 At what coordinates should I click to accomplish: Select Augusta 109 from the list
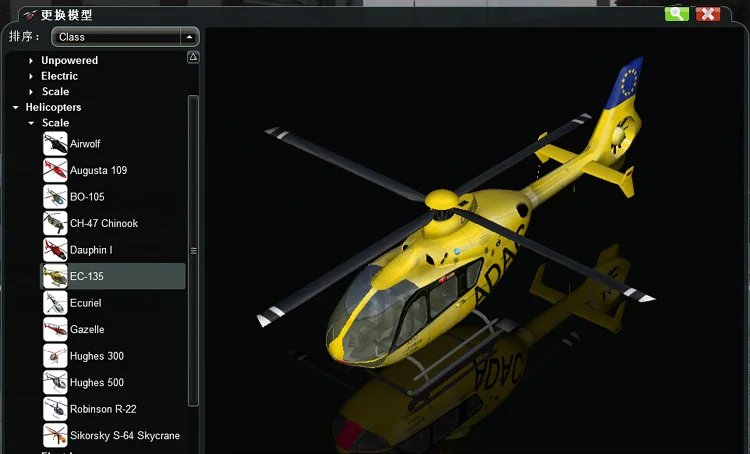tap(99, 170)
